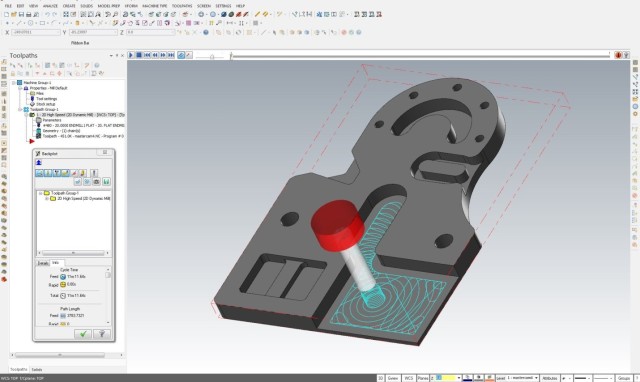Click the Backplot play button
This screenshot has width=640, height=382.
[x=131, y=55]
